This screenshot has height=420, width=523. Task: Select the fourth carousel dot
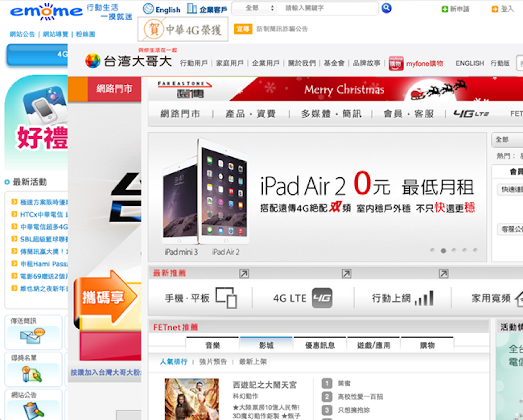tap(464, 250)
